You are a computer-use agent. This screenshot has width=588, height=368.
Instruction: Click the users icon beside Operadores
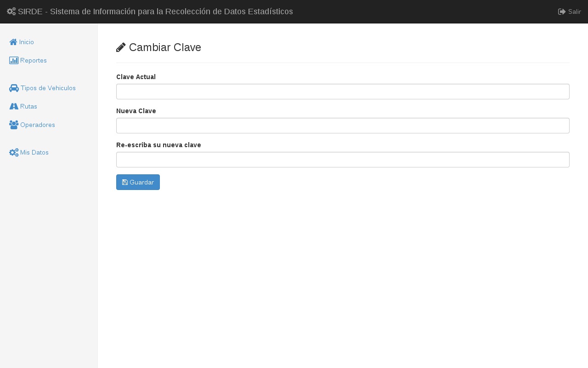coord(14,125)
